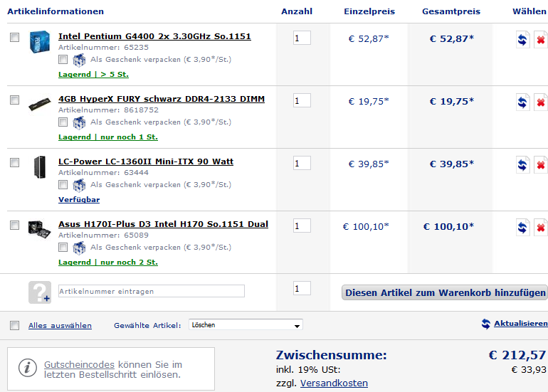The width and height of the screenshot is (548, 392).
Task: Open the Versandkosten link
Action: [x=334, y=383]
